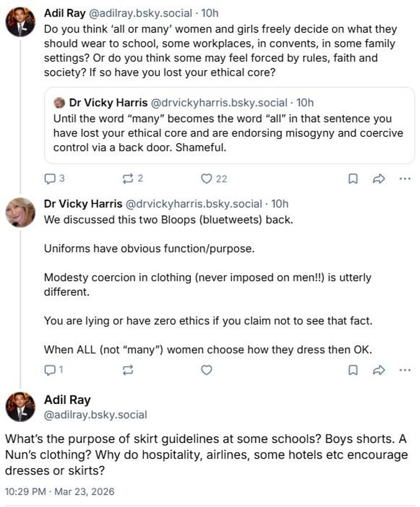Open small avatar inside the quoted post

tap(59, 103)
